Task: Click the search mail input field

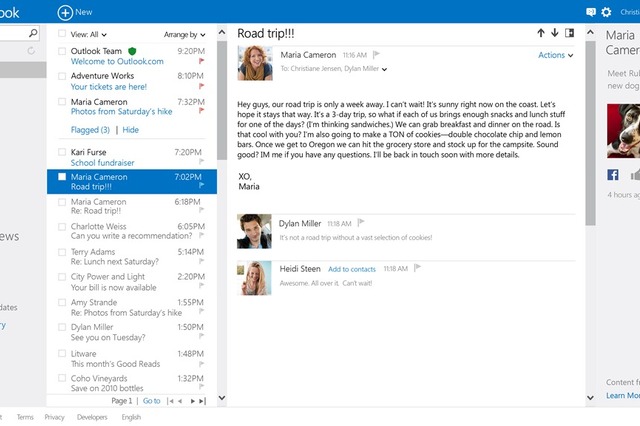Action: coord(13,33)
